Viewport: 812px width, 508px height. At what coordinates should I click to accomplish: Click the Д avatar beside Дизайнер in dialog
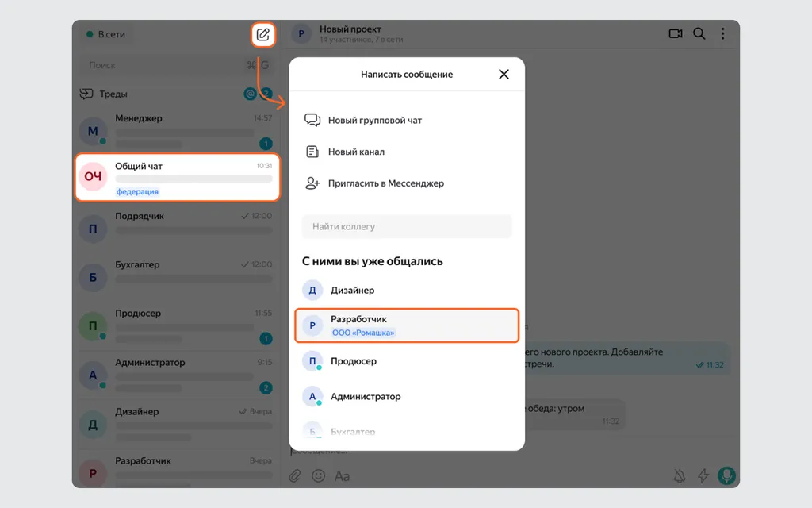(312, 291)
